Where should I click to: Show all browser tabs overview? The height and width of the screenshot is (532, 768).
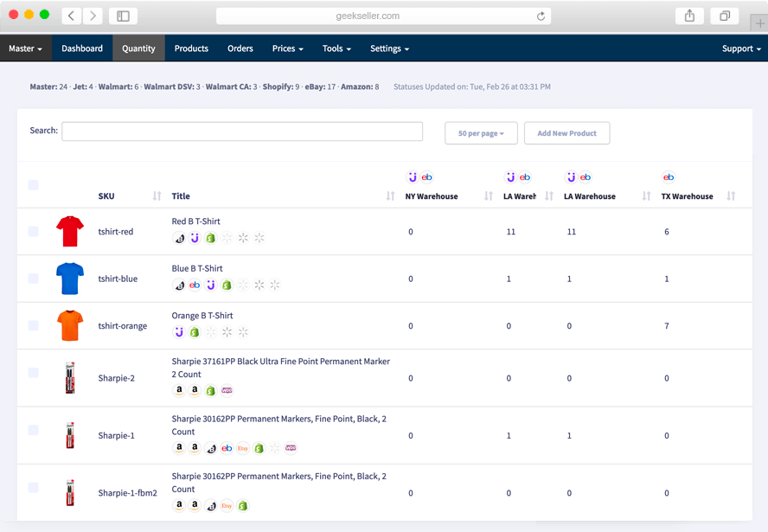coord(725,16)
